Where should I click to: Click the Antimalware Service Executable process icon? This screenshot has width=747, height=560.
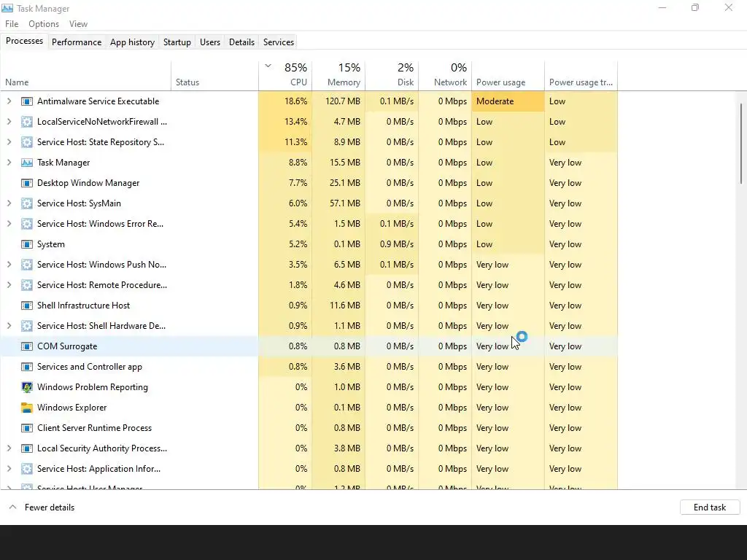[x=27, y=101]
